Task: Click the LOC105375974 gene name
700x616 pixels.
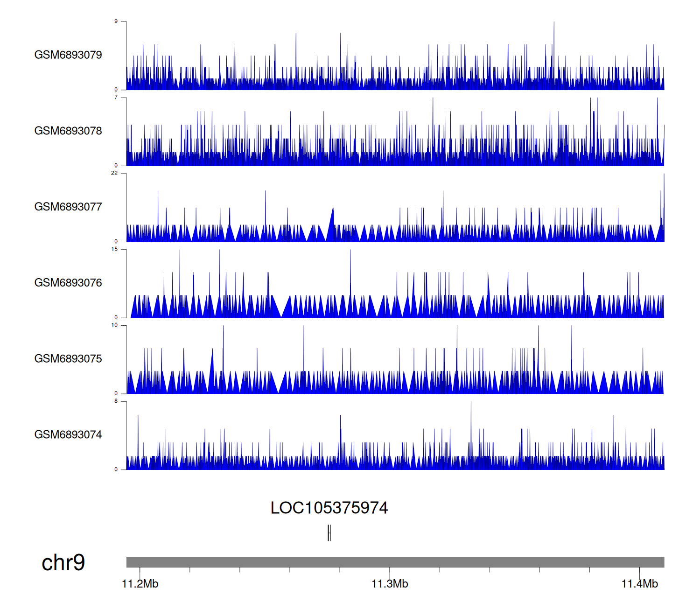Action: point(329,508)
